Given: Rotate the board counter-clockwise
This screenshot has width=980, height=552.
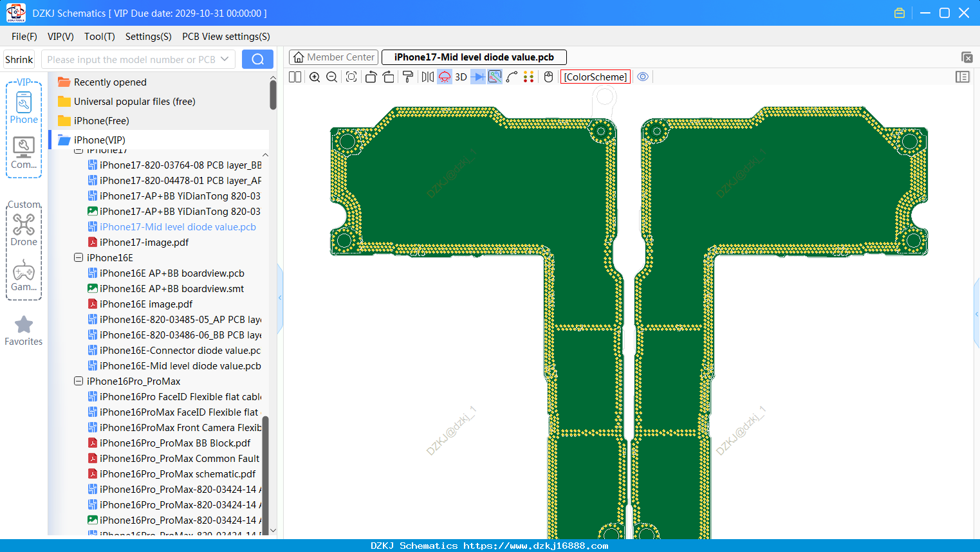Looking at the screenshot, I should (371, 77).
